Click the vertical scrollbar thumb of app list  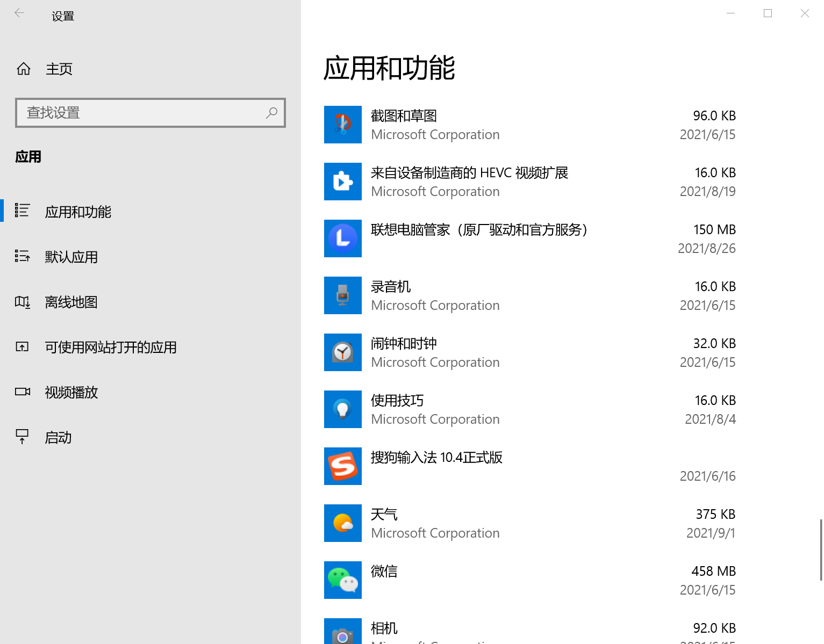pos(821,549)
